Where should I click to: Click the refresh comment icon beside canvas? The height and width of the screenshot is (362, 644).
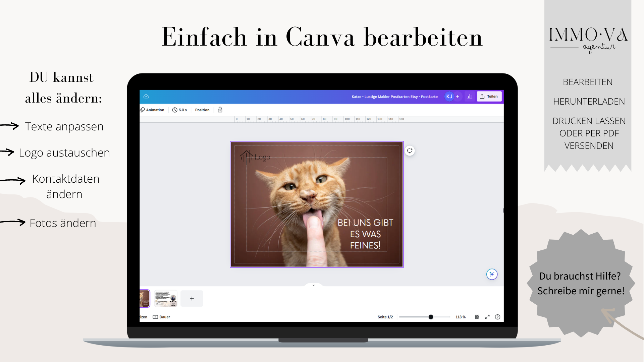pos(410,151)
